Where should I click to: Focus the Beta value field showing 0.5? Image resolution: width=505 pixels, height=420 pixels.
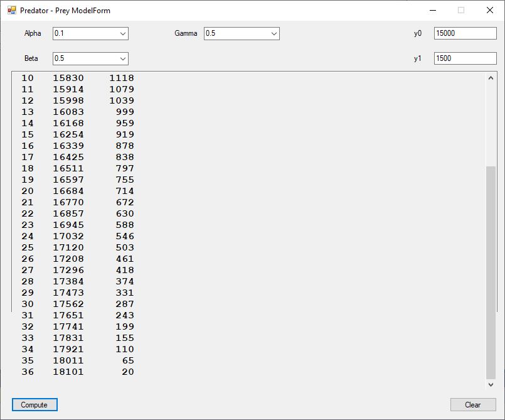coord(85,59)
